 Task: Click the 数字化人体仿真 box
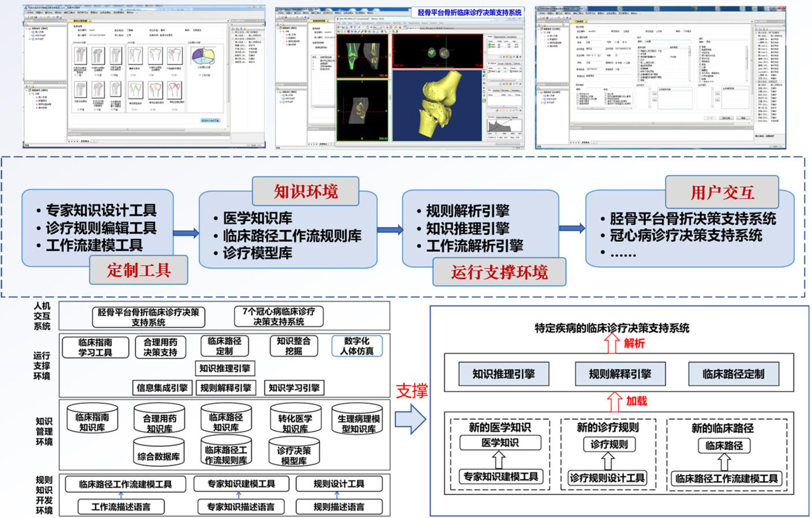pos(357,346)
